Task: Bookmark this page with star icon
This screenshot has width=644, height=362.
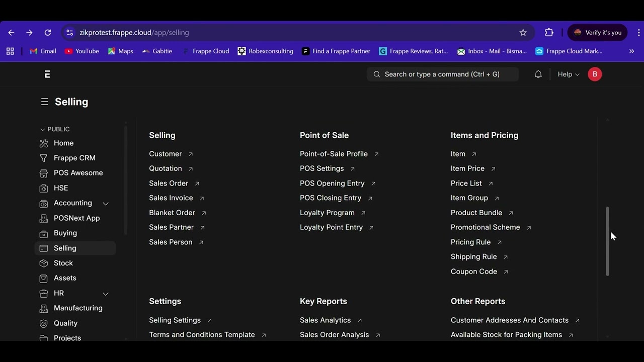Action: (x=523, y=32)
